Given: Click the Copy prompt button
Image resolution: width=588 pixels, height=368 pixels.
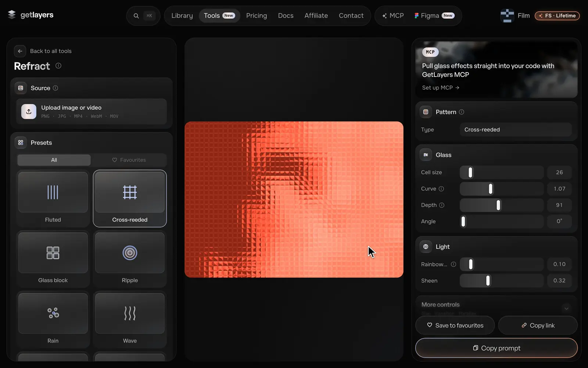Looking at the screenshot, I should click(x=496, y=348).
